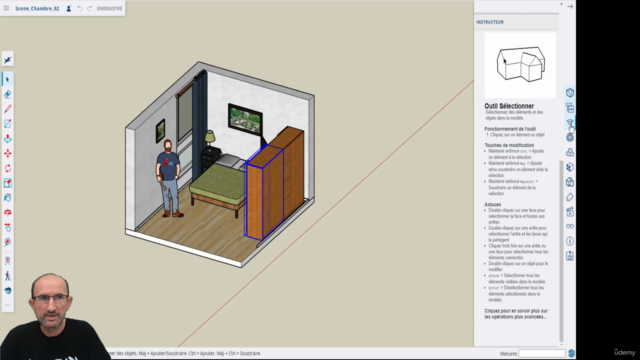Screen dimensions: 640x360
Task: Open the Display glasses panel icon
Action: (570, 227)
